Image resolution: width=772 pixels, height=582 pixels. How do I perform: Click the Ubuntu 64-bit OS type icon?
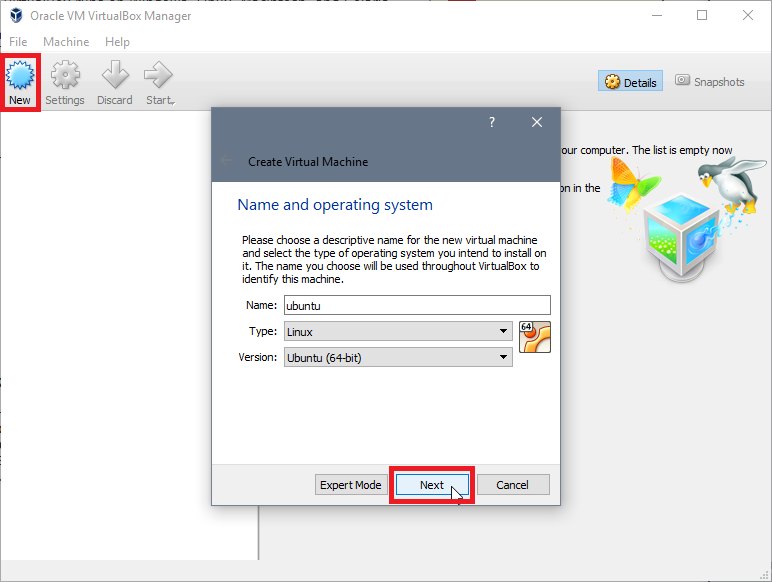click(x=535, y=337)
